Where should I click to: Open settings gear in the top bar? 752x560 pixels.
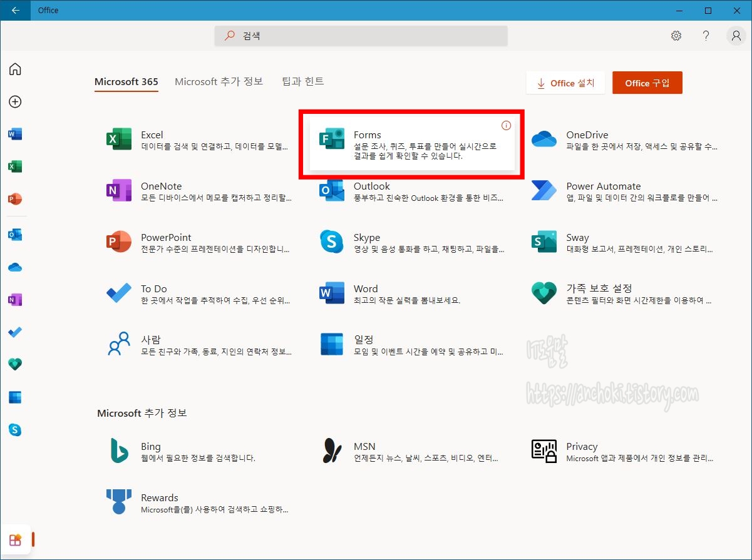(x=676, y=36)
